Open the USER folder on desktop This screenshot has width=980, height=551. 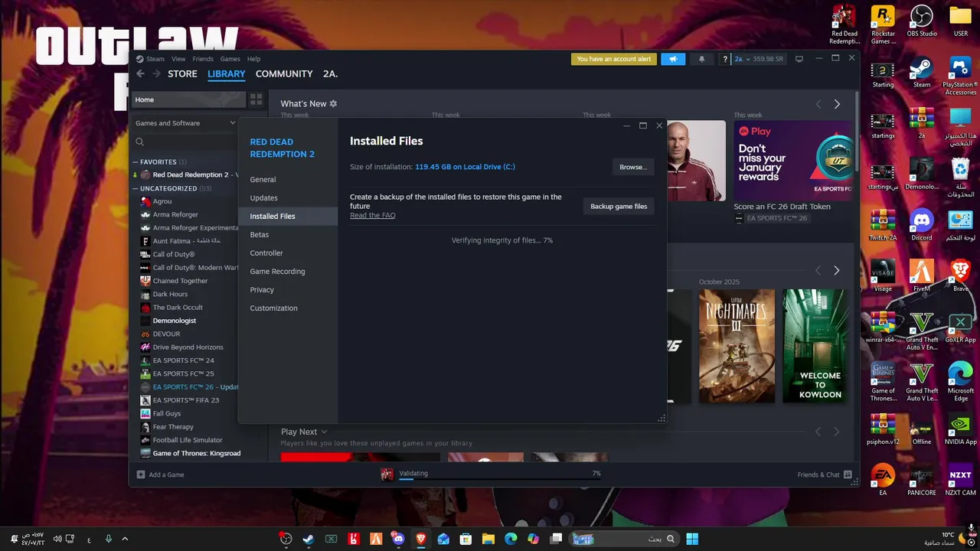960,21
